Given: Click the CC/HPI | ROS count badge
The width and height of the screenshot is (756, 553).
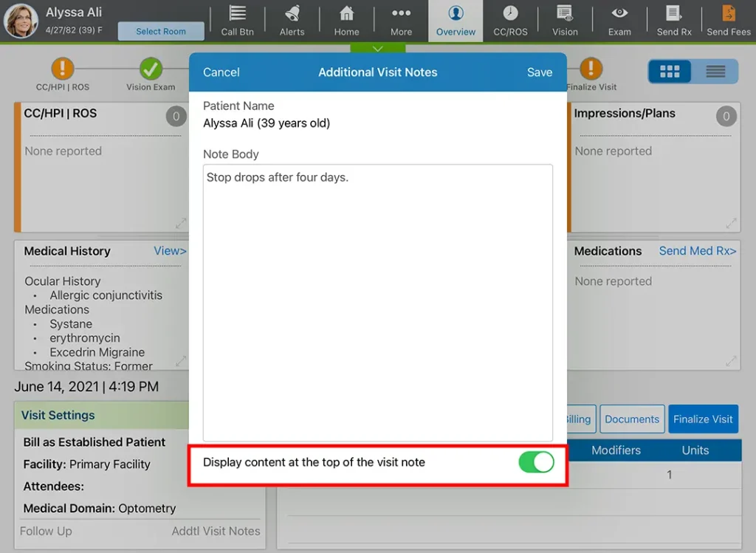Looking at the screenshot, I should click(x=176, y=116).
